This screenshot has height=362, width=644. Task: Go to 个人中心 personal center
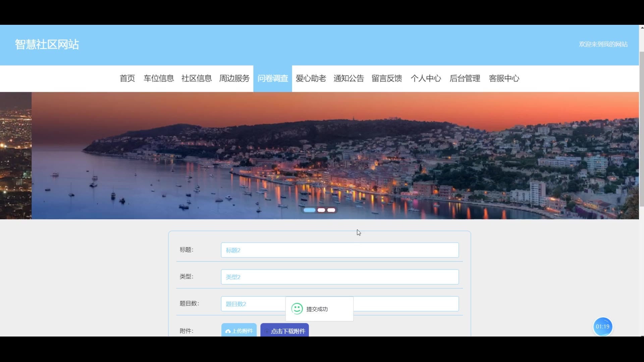pos(426,78)
